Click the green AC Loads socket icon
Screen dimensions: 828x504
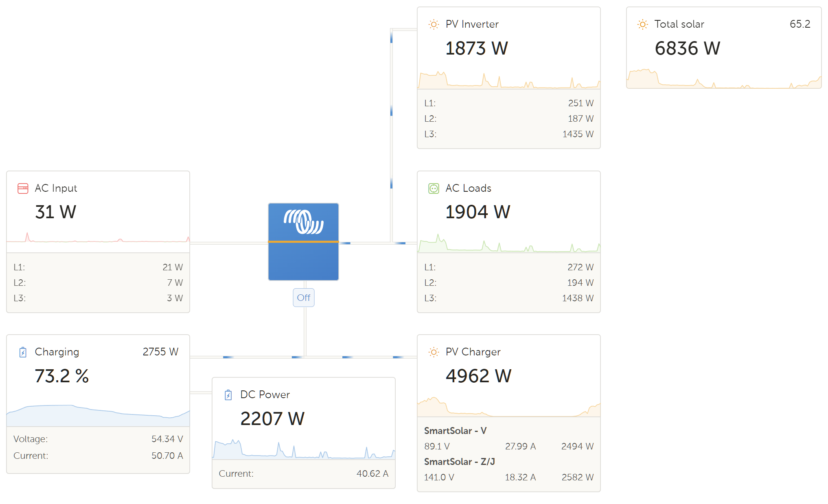pos(434,188)
